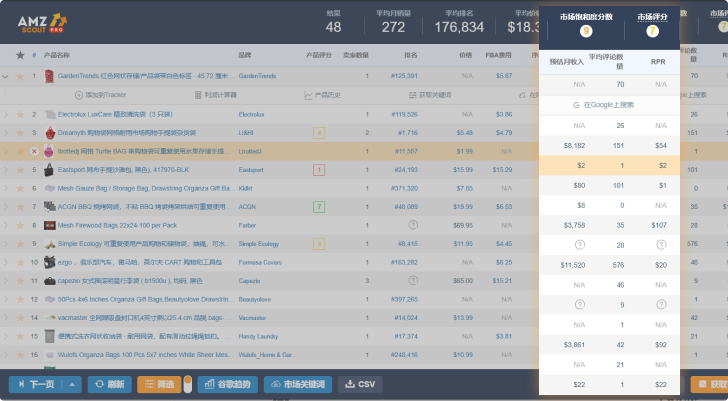
Task: Expand the ezgo row chevron
Action: pyautogui.click(x=6, y=262)
